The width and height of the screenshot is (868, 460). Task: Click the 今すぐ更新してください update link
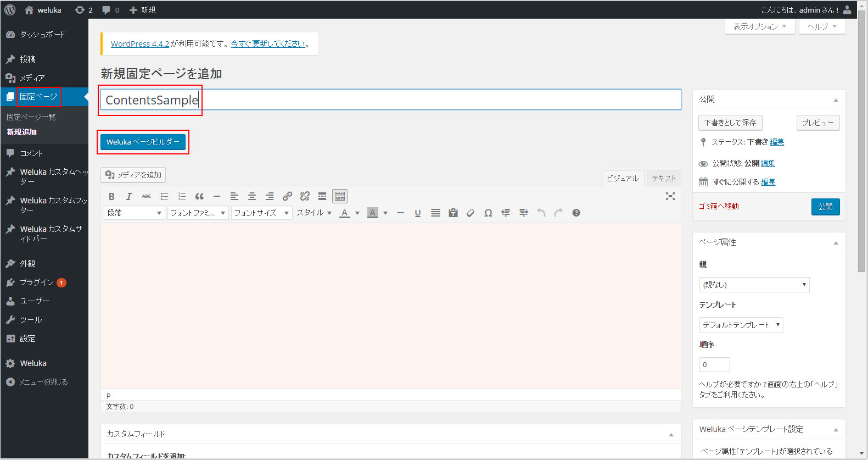click(x=268, y=44)
